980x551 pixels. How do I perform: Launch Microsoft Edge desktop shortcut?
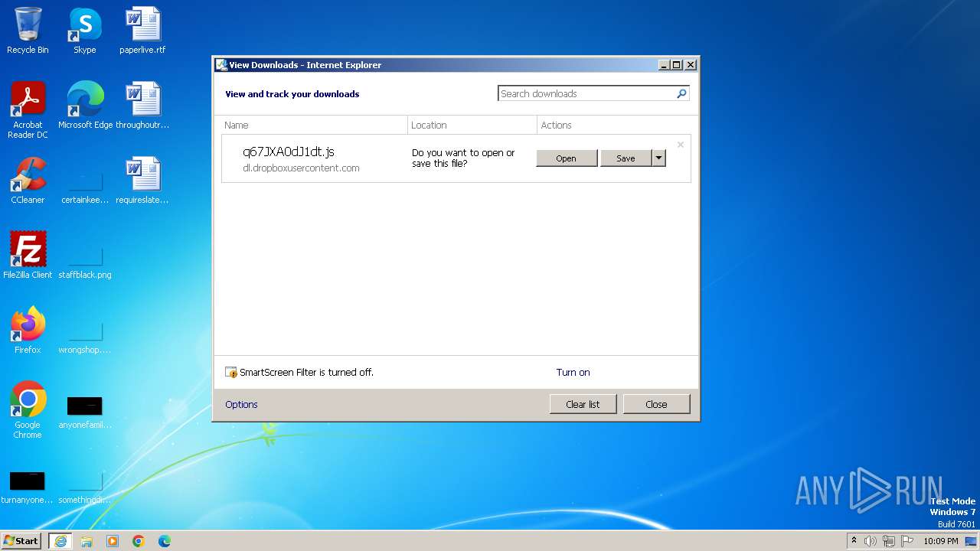85,106
